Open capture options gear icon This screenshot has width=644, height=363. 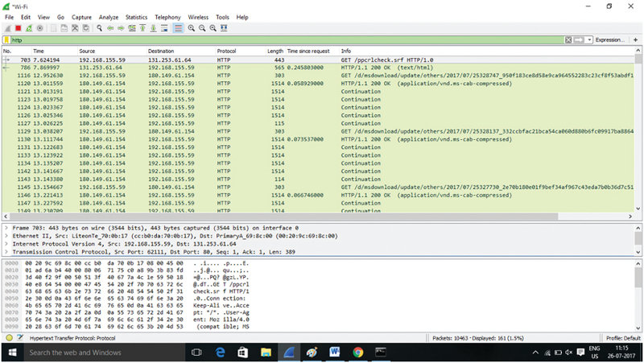[39, 27]
